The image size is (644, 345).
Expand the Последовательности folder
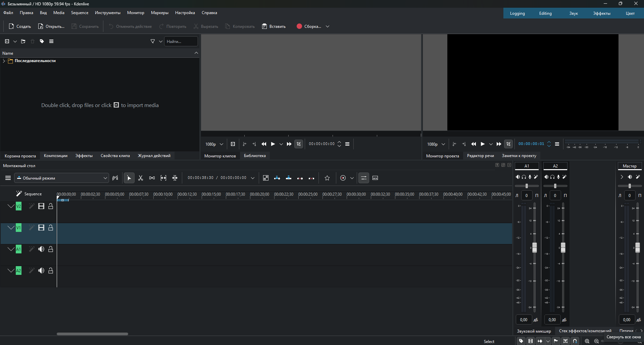[4, 61]
